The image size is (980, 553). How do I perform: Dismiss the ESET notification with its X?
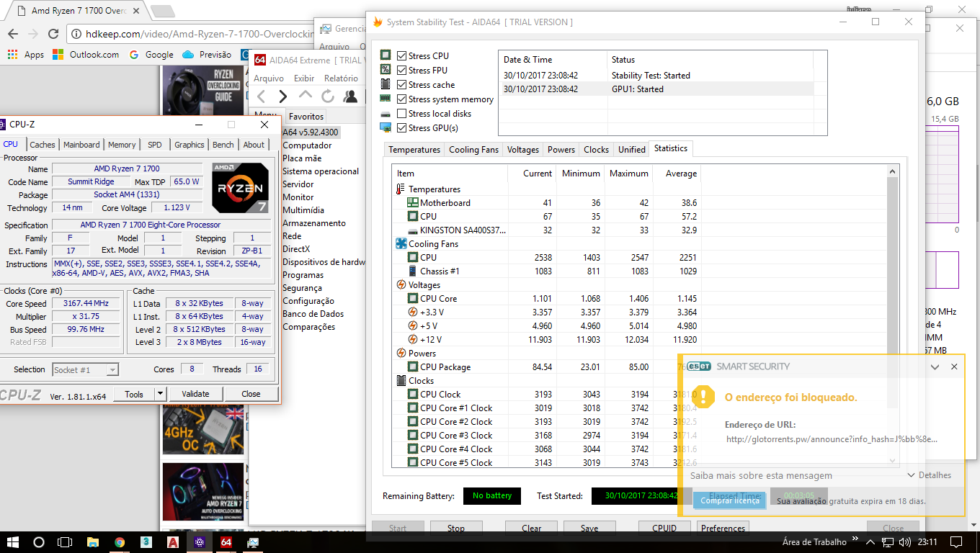(x=954, y=367)
